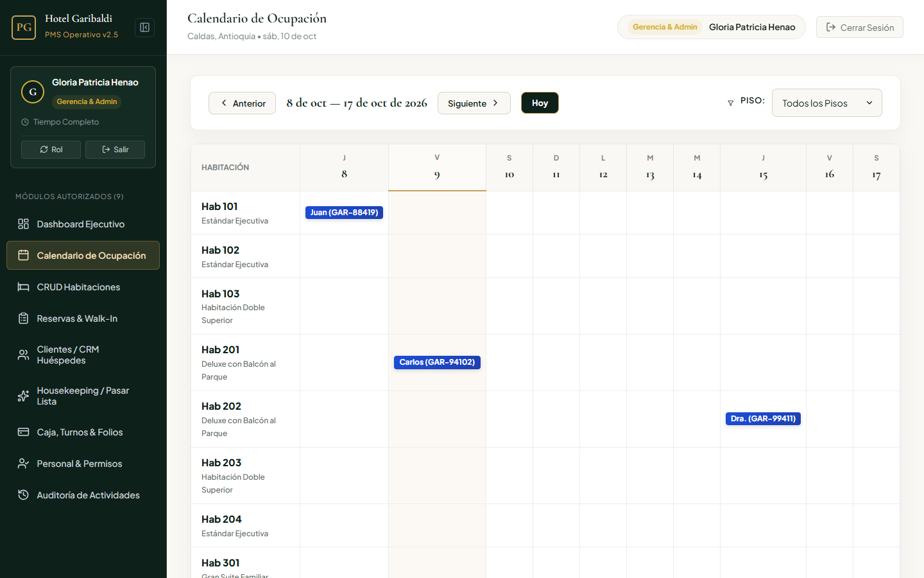Click the filter funnel icon beside PISO

pos(730,103)
